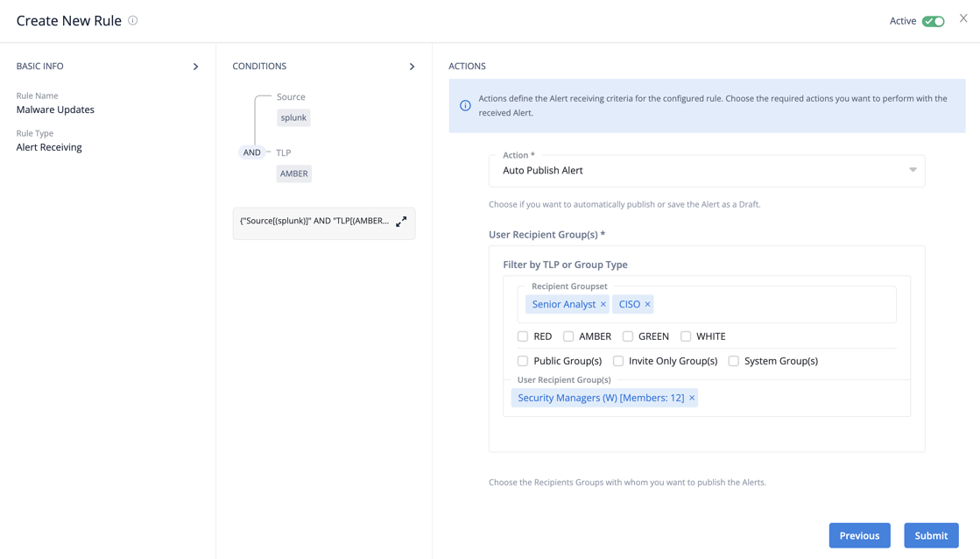Toggle the Active rule switch
This screenshot has height=559, width=980.
(x=934, y=21)
